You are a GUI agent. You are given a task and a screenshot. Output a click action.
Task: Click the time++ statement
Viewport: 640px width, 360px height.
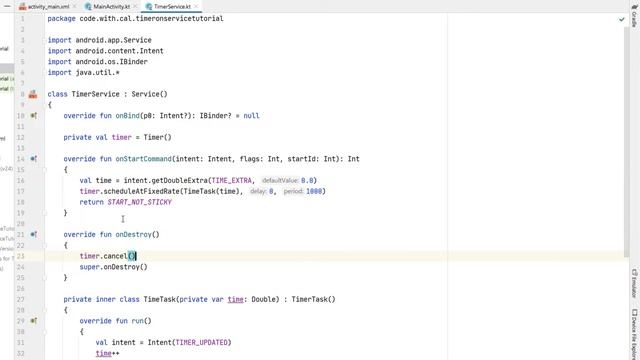[107, 353]
